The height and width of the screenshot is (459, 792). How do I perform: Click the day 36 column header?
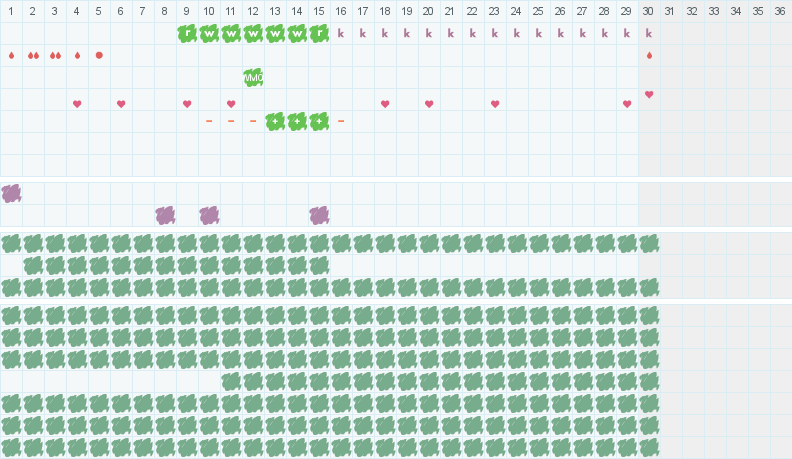(x=780, y=11)
